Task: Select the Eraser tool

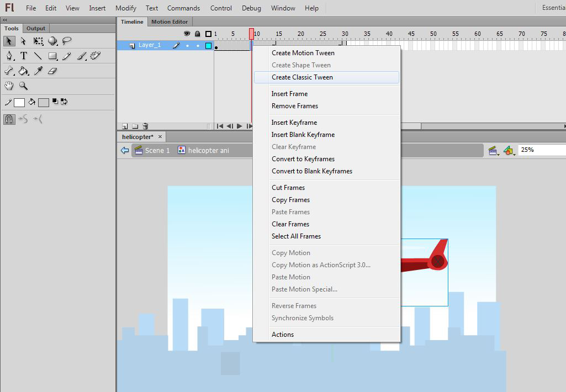Action: click(52, 71)
